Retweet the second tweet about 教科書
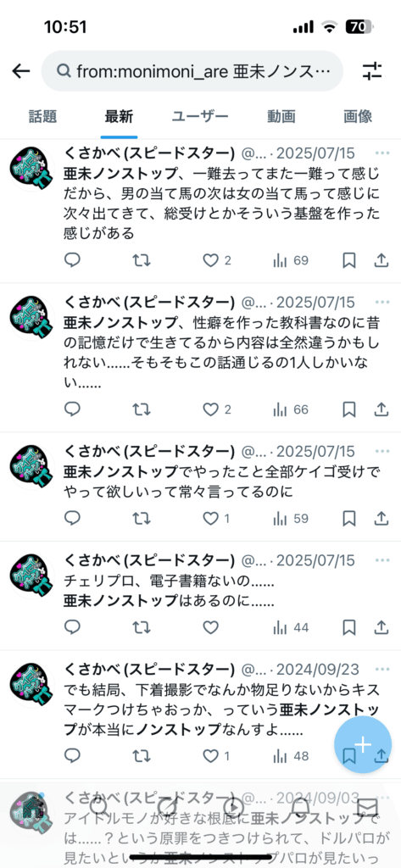The height and width of the screenshot is (868, 401). (142, 409)
